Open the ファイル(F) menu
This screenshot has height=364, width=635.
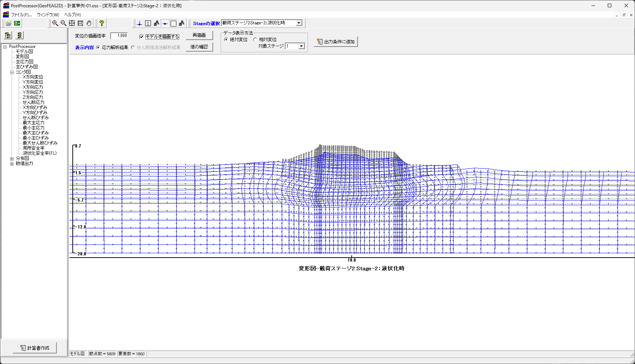pos(21,15)
